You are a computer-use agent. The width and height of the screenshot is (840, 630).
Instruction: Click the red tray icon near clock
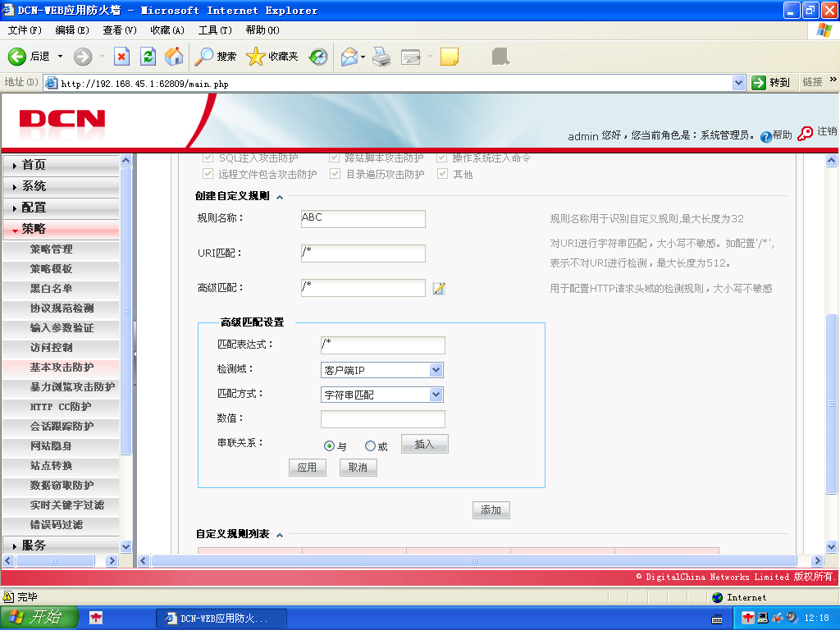[x=748, y=618]
